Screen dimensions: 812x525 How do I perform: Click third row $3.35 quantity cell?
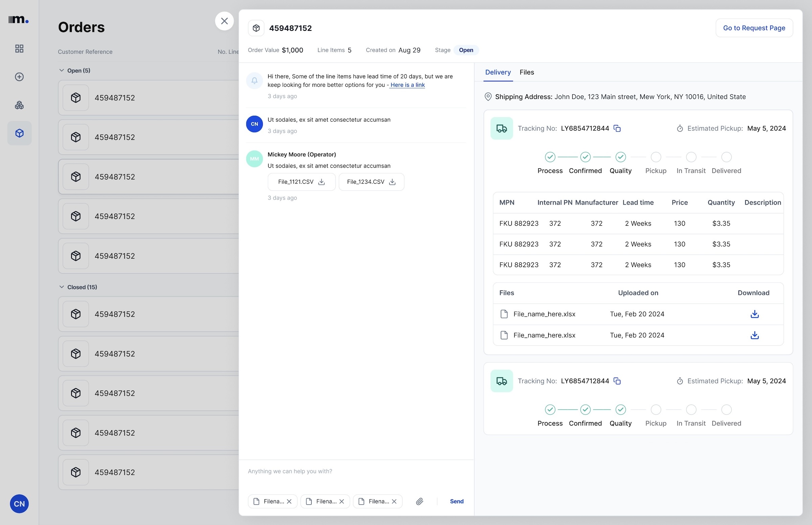[721, 265]
